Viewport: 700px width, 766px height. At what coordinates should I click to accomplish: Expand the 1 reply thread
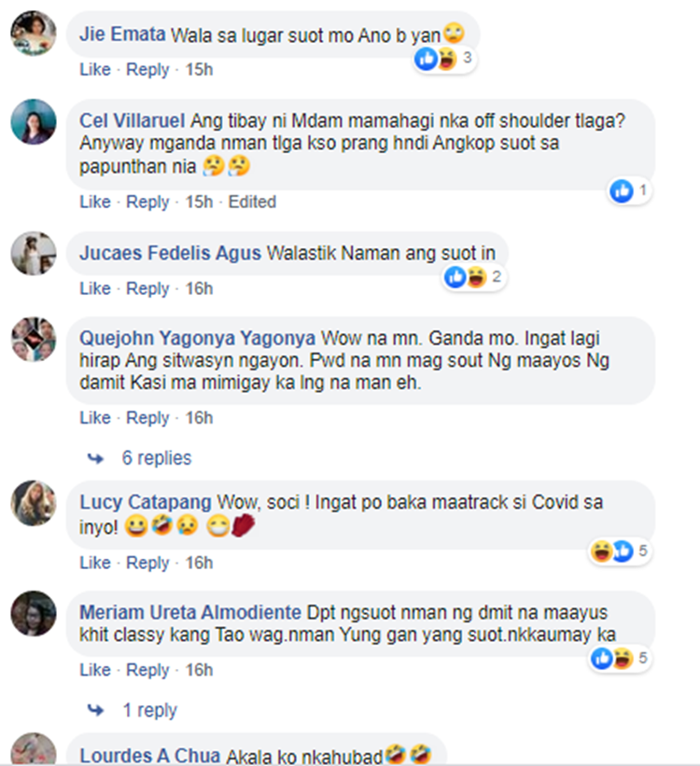pos(149,710)
